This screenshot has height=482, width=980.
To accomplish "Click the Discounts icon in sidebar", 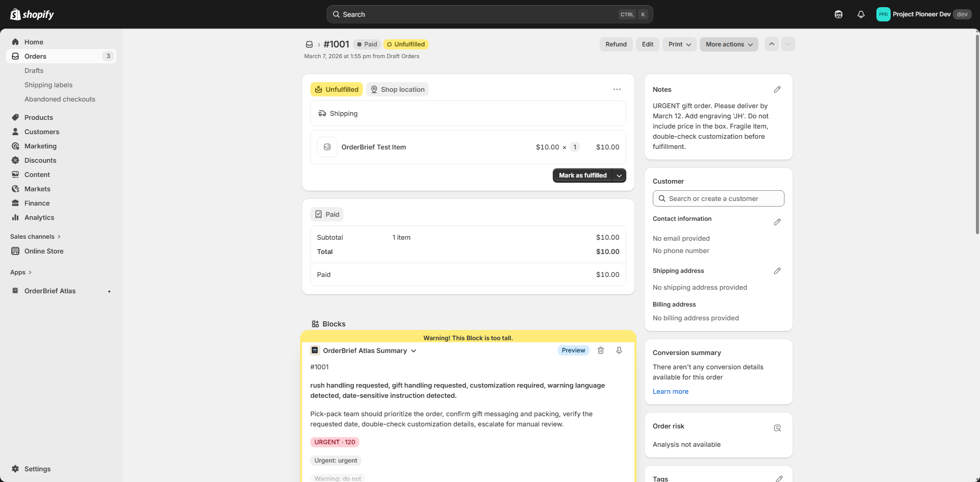I will [15, 160].
